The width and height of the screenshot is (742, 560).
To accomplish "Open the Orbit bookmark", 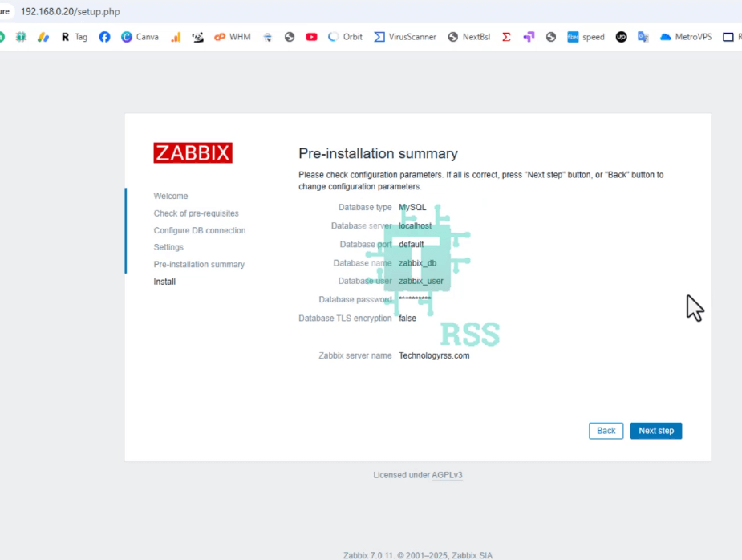I will click(x=345, y=37).
